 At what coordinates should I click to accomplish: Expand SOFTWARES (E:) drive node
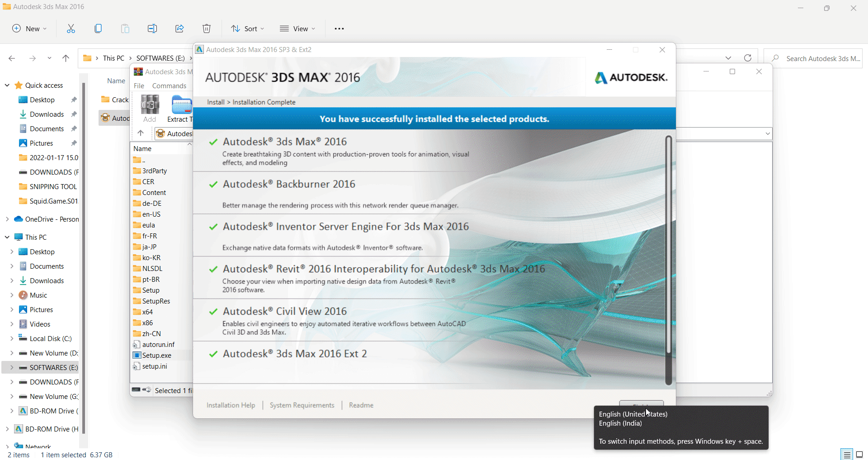click(x=12, y=367)
